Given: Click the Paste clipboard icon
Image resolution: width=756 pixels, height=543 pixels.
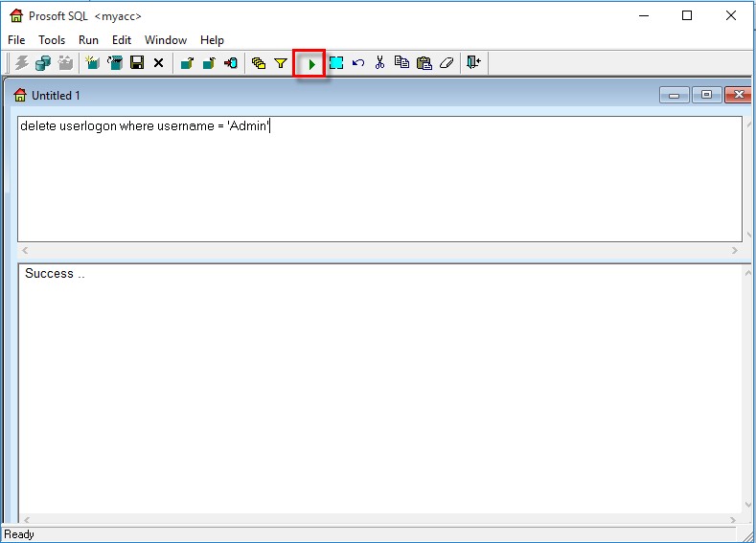Looking at the screenshot, I should (x=424, y=63).
